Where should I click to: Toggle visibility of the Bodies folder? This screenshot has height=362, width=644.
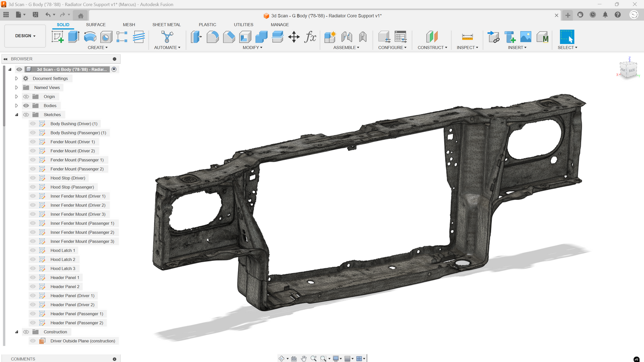point(26,106)
